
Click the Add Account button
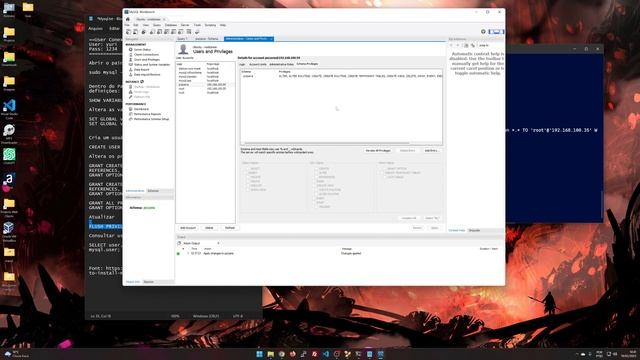point(188,228)
